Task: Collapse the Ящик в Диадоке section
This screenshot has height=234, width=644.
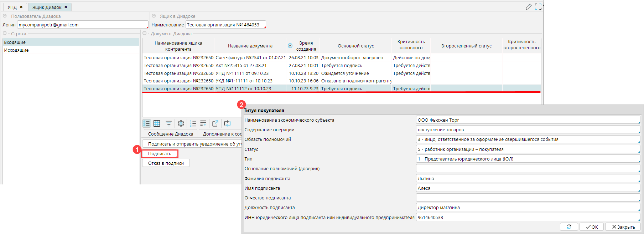Action: coord(154,16)
